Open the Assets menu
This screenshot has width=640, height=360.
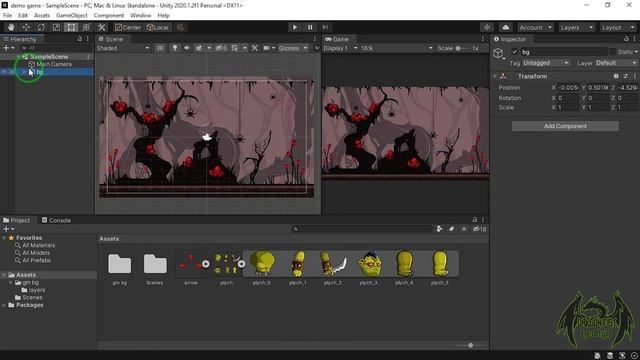(x=42, y=16)
